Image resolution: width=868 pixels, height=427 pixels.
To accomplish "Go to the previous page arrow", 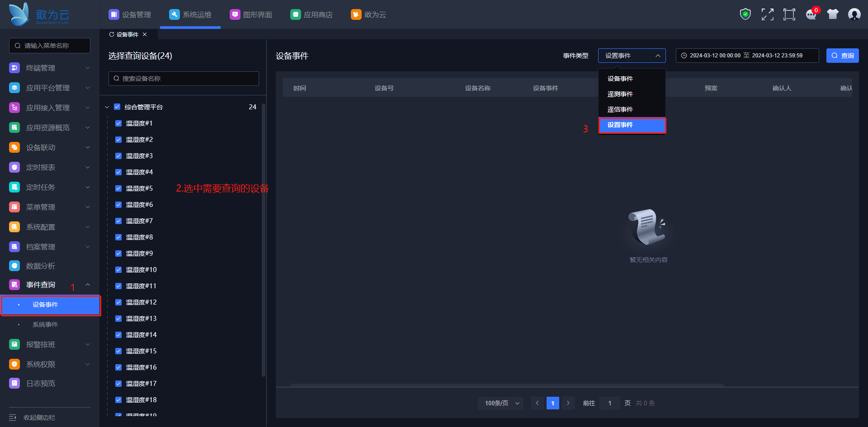I will [537, 403].
